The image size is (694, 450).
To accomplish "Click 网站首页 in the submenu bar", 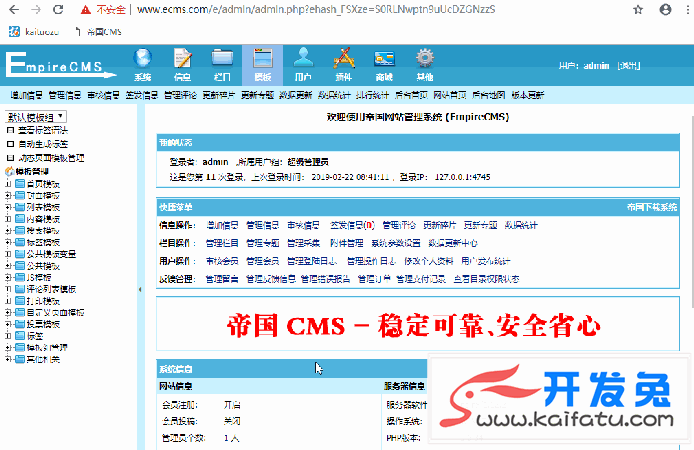I will pyautogui.click(x=450, y=95).
